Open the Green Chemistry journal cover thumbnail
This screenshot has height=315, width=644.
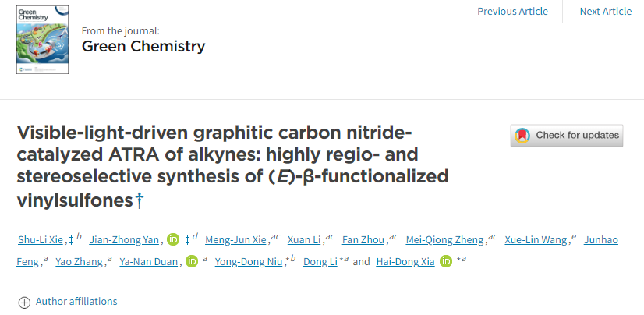[42, 40]
